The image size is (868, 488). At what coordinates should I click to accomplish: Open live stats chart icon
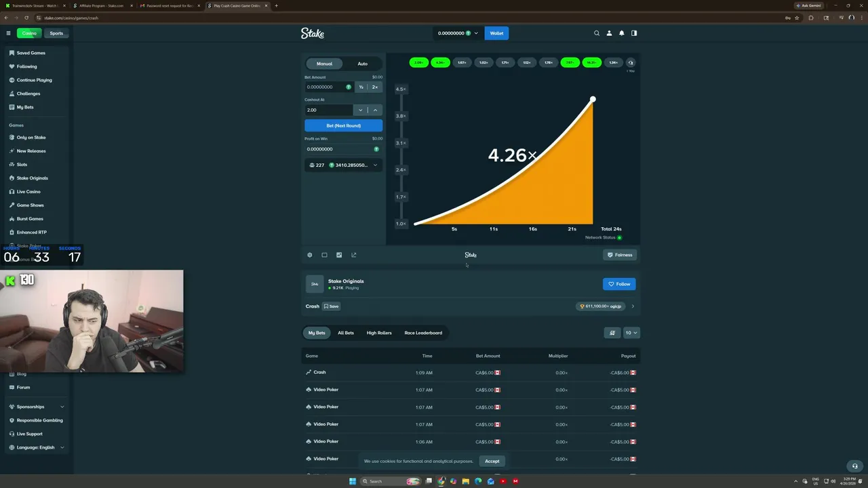(x=339, y=255)
